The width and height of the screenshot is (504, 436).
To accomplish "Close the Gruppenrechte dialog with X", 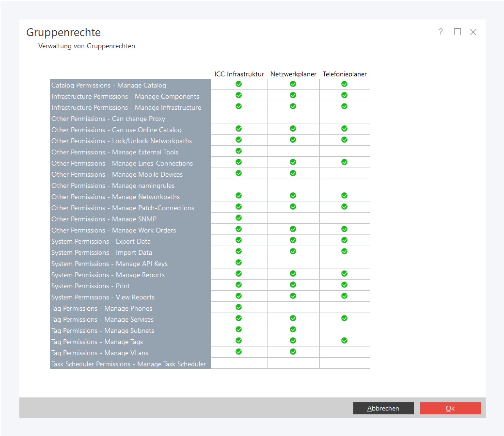I will click(x=473, y=32).
